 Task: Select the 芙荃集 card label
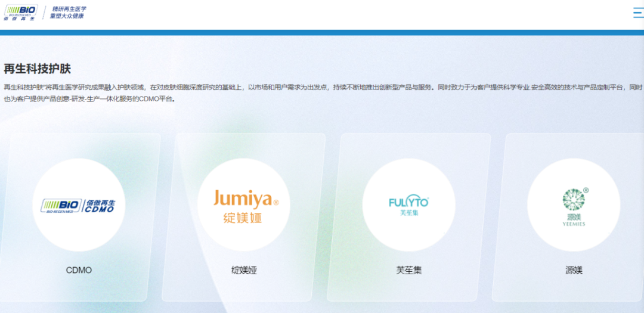coord(408,270)
